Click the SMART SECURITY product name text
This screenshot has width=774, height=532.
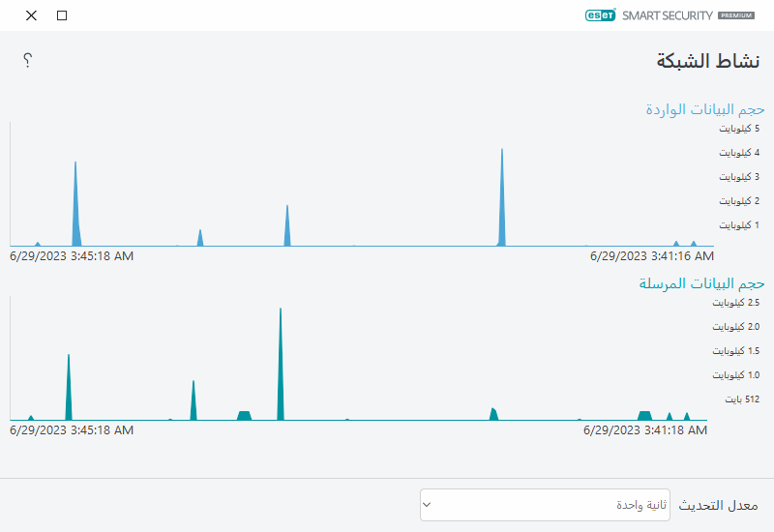pyautogui.click(x=667, y=16)
